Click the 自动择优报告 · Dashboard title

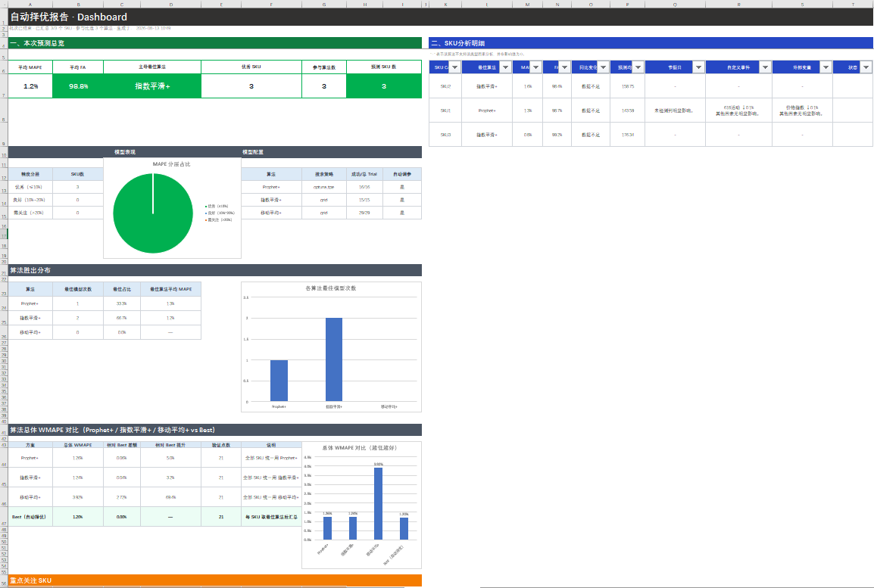[69, 17]
